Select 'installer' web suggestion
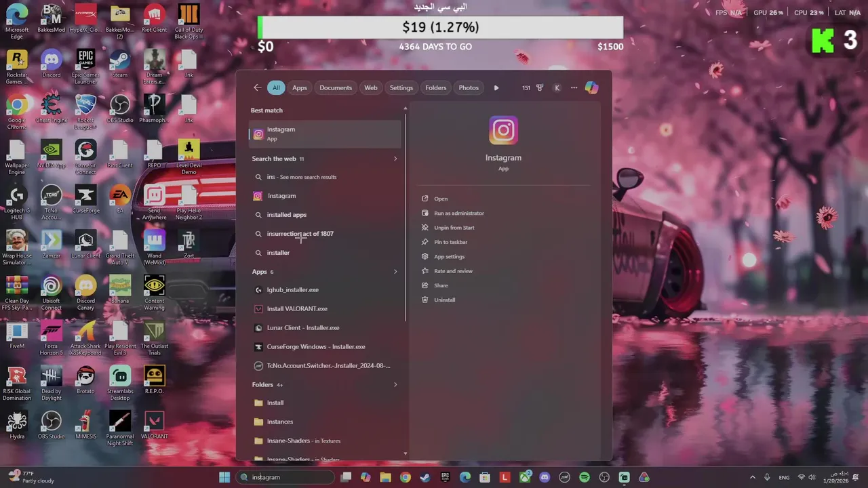Screen dimensions: 868x488 pyautogui.click(x=325, y=253)
